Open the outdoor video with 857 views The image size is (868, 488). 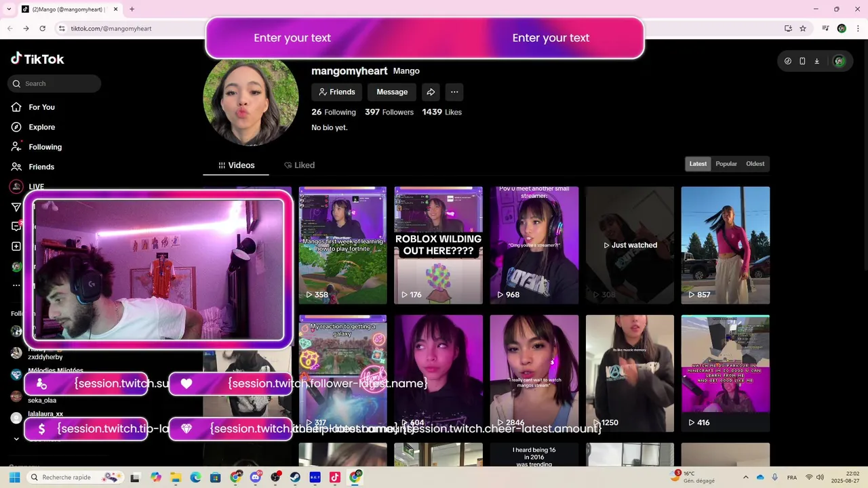click(726, 245)
